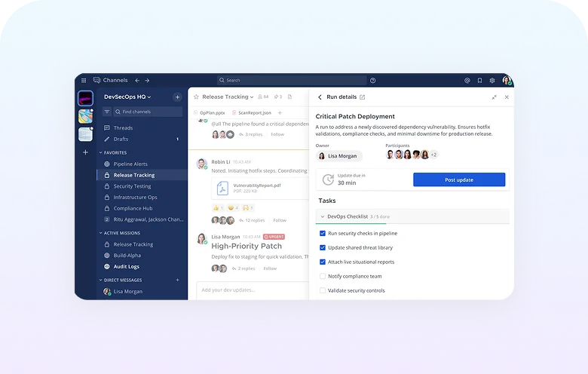
Task: Follow the High-Priority Patch thread
Action: 270,268
